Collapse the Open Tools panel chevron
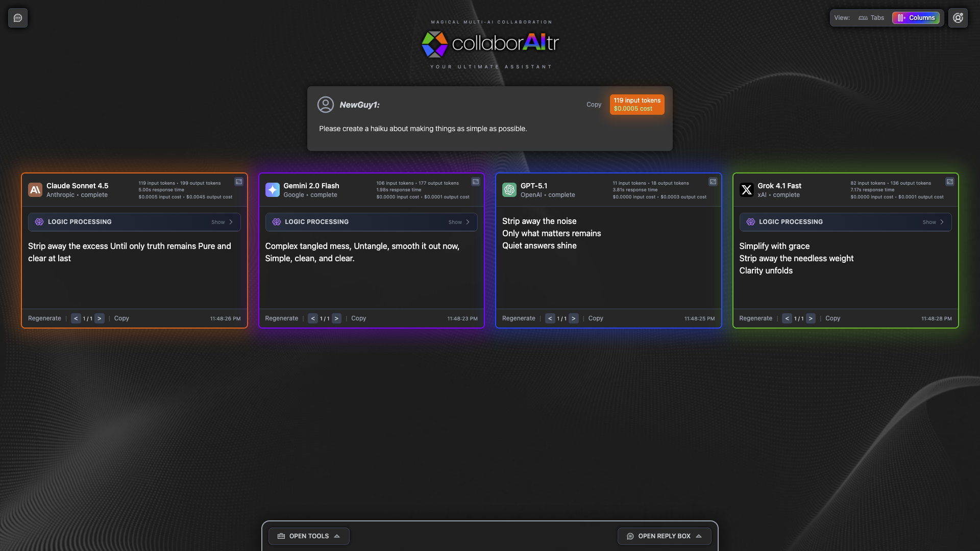This screenshot has width=980, height=551. (x=337, y=536)
